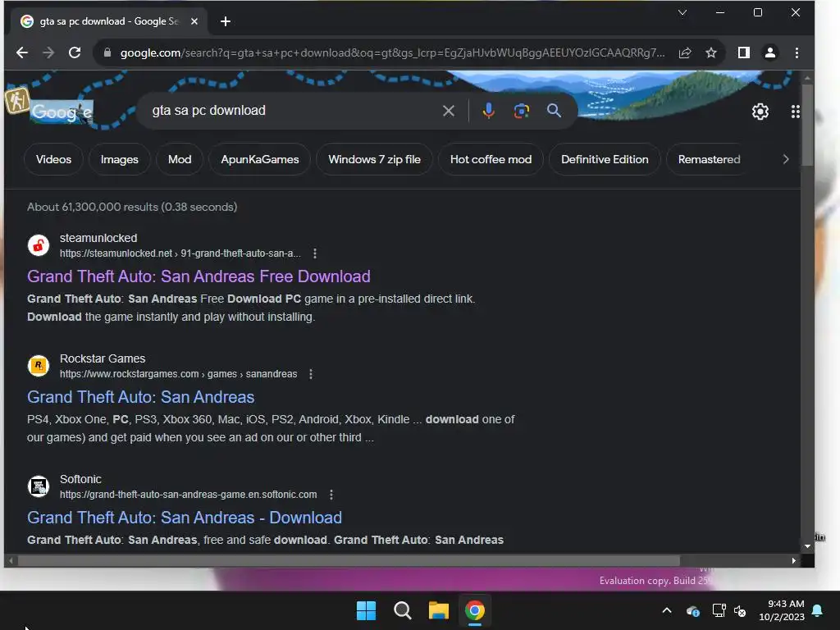Open a new browser tab
Screen dimensions: 840x630
click(x=226, y=21)
